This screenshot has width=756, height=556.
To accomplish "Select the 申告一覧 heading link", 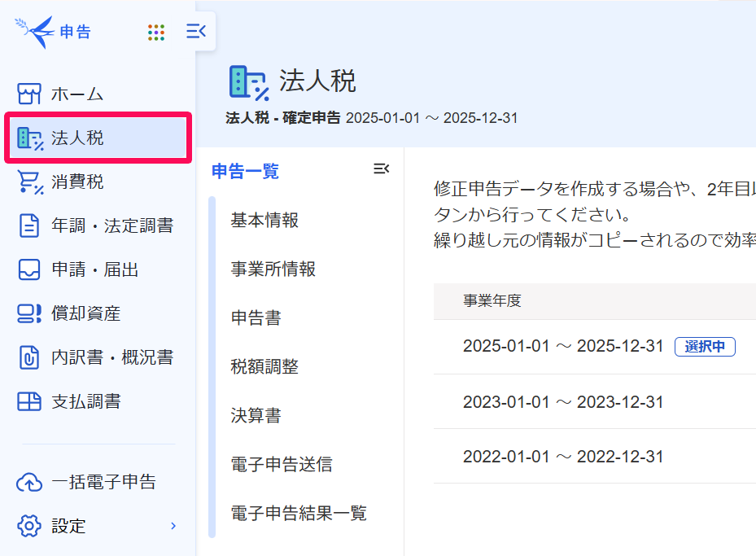I will click(x=246, y=171).
